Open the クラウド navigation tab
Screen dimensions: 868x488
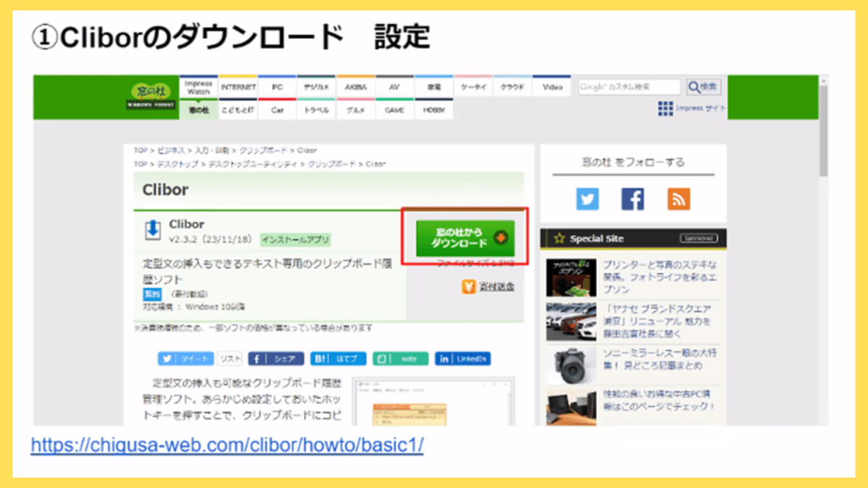coord(512,87)
